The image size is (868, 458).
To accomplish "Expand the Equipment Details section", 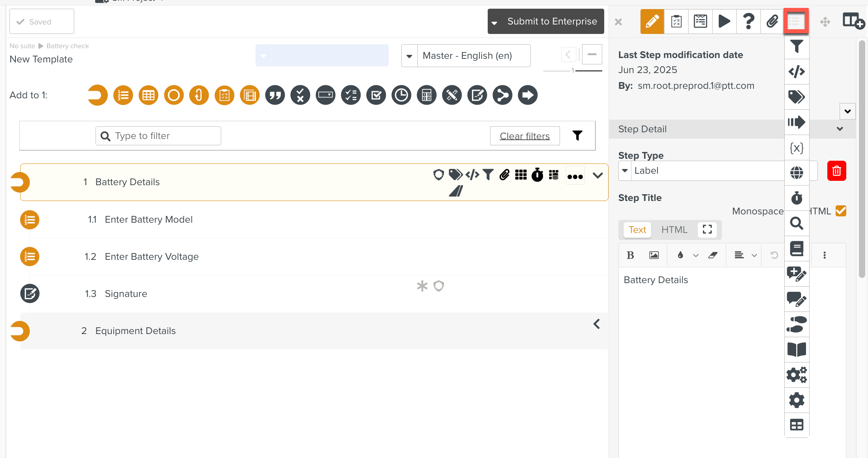I will point(597,324).
